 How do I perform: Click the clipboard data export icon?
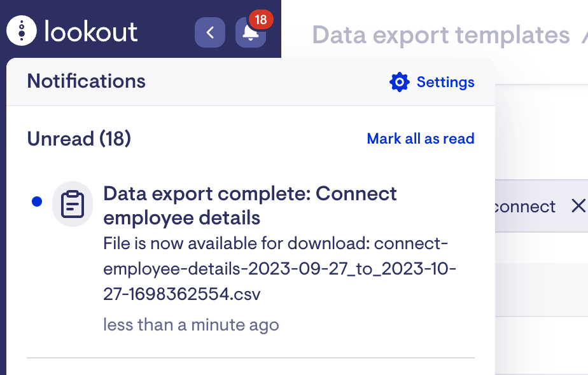(73, 204)
